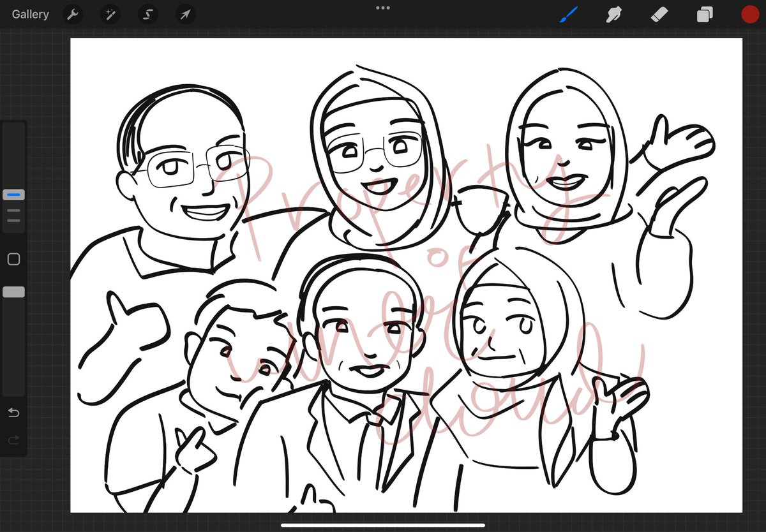This screenshot has height=532, width=766.
Task: Tap the iPad home indicator bar
Action: (383, 526)
